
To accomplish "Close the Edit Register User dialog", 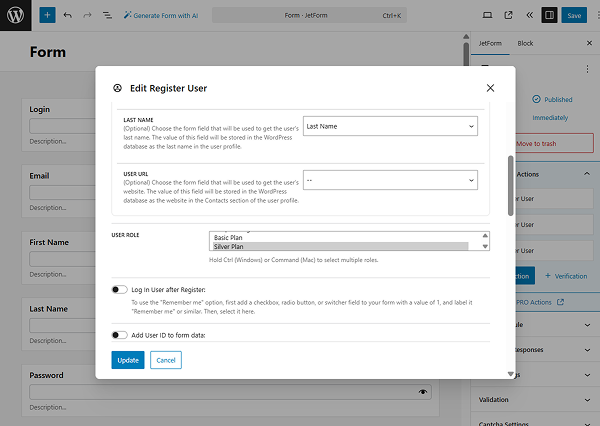I will coord(490,88).
